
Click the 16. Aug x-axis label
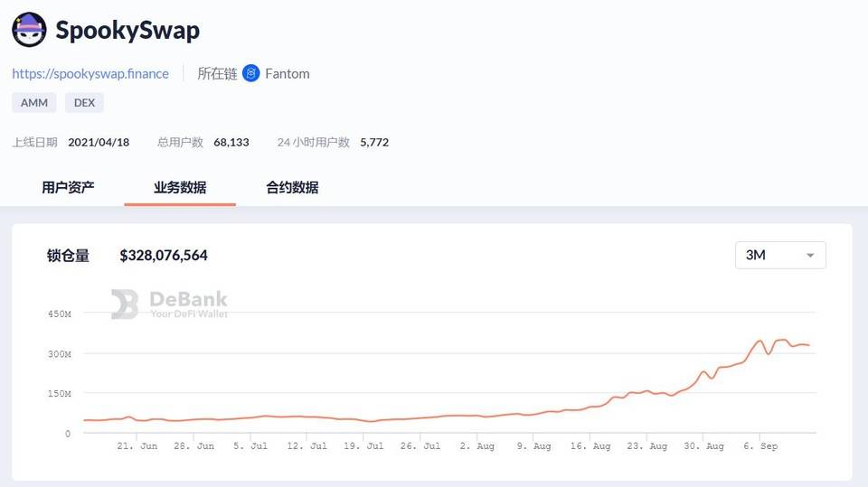pos(590,445)
